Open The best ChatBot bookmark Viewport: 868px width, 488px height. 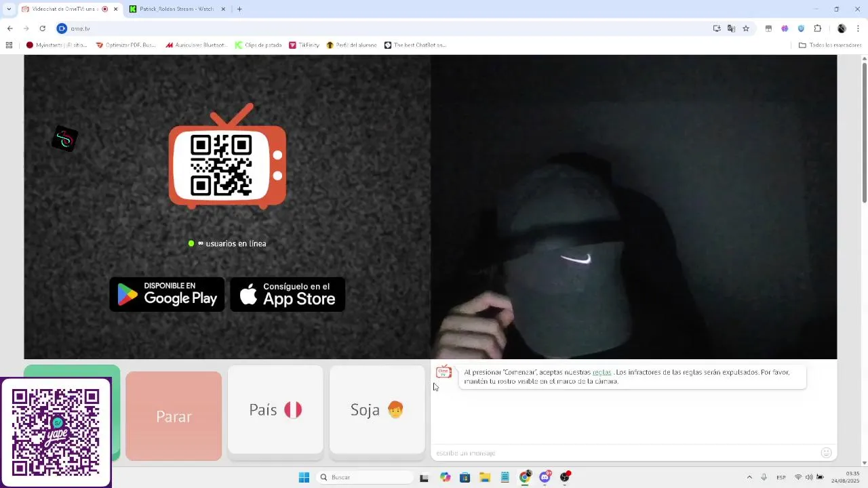tap(415, 45)
